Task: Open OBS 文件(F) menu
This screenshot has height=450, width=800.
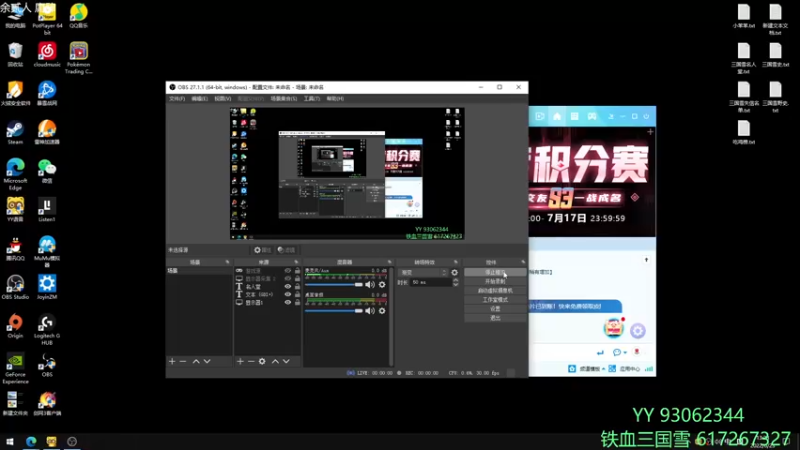Action: pos(177,98)
